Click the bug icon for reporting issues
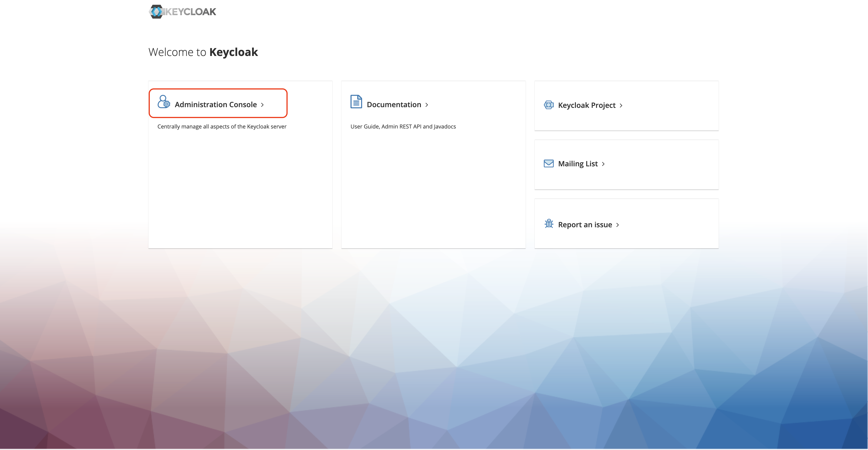This screenshot has width=868, height=450. (548, 224)
